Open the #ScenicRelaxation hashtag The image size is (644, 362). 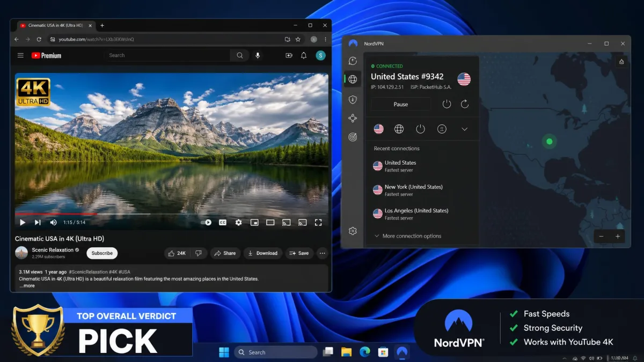point(89,272)
